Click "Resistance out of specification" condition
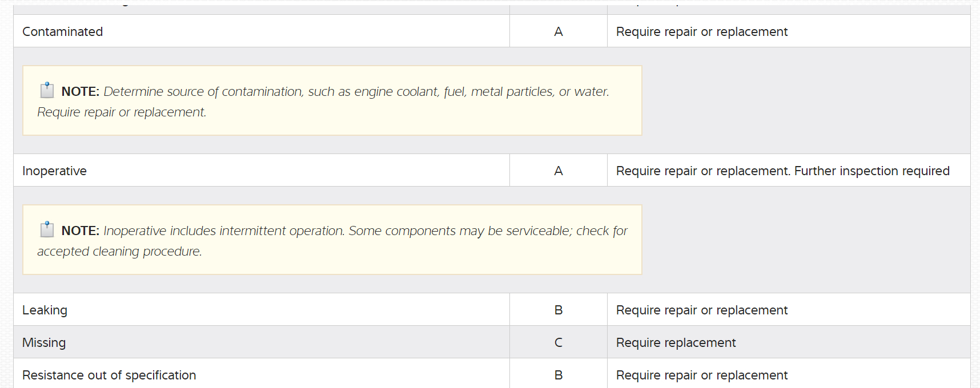This screenshot has width=980, height=388. [x=109, y=375]
